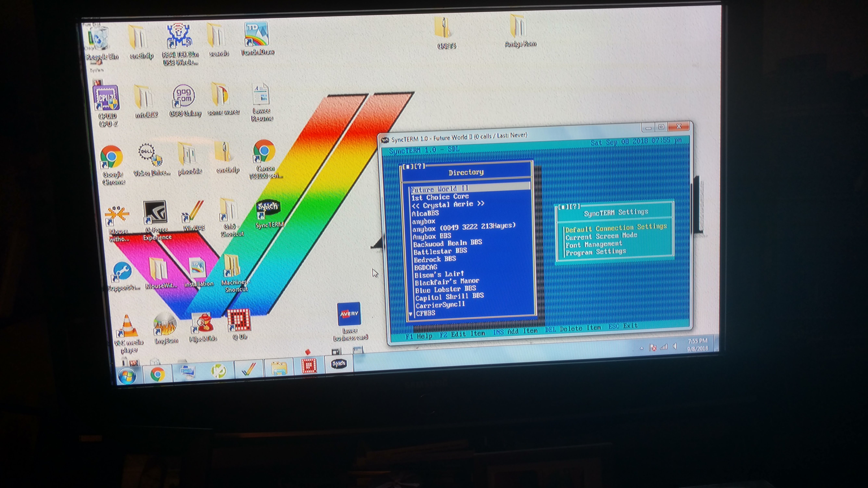This screenshot has height=488, width=868.
Task: Open the MouseWit... folder on the desktop
Action: click(x=160, y=273)
